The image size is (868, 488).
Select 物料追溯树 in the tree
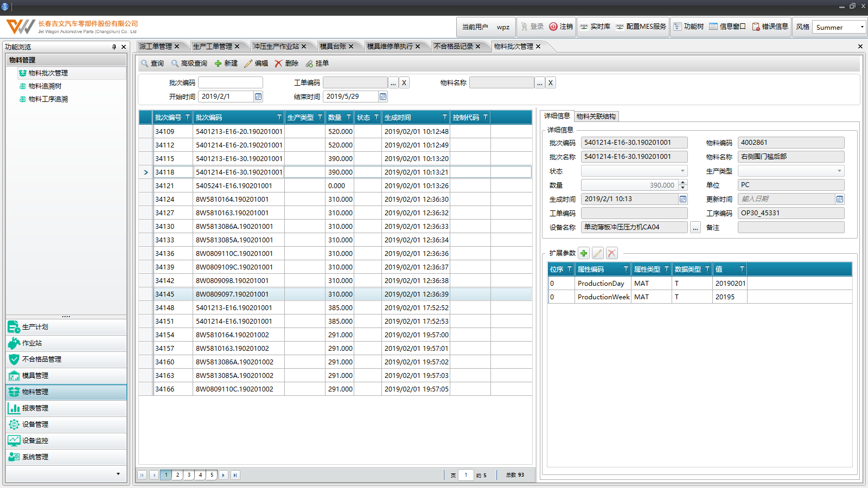point(45,86)
